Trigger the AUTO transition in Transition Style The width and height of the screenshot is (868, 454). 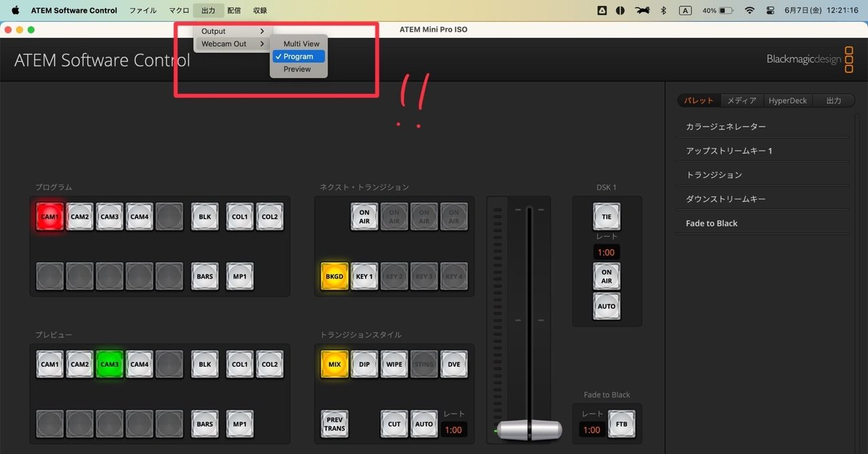pyautogui.click(x=424, y=423)
